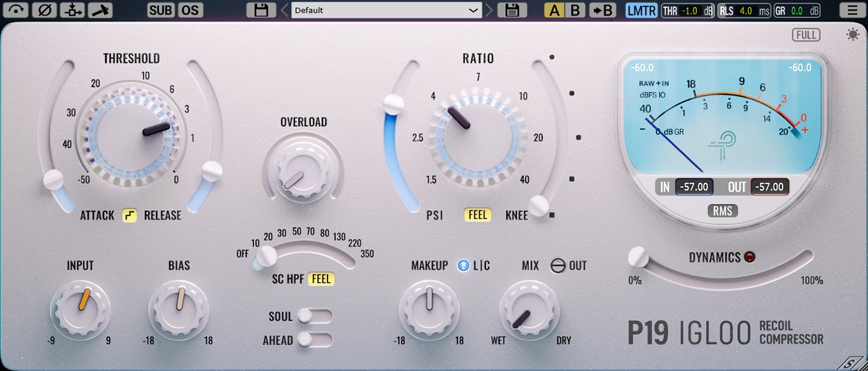Image resolution: width=868 pixels, height=371 pixels.
Task: Open the Default preset dropdown
Action: [x=386, y=10]
